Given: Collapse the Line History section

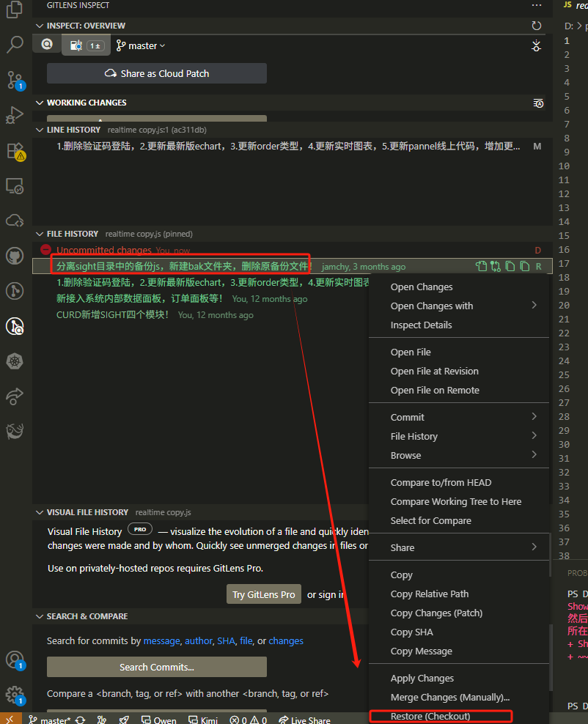Looking at the screenshot, I should [x=40, y=130].
